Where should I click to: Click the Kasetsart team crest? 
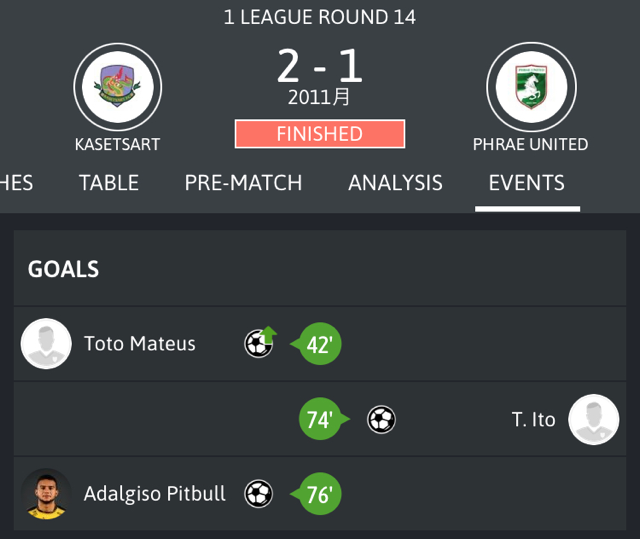point(118,87)
